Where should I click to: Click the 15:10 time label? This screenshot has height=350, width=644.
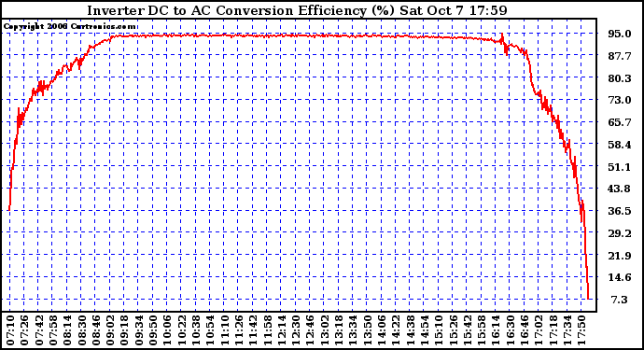(x=439, y=330)
